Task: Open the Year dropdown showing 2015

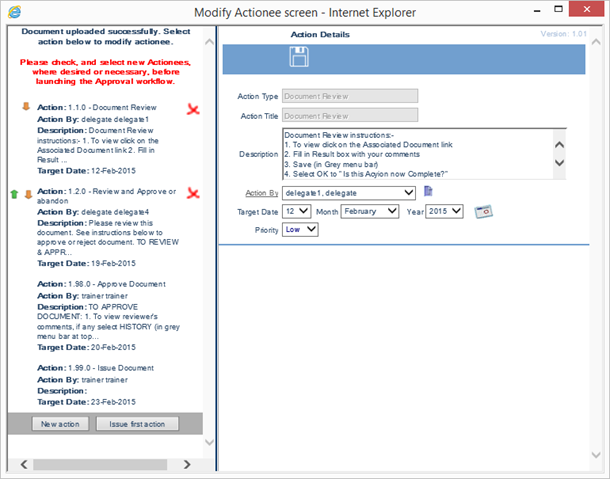Action: click(444, 211)
